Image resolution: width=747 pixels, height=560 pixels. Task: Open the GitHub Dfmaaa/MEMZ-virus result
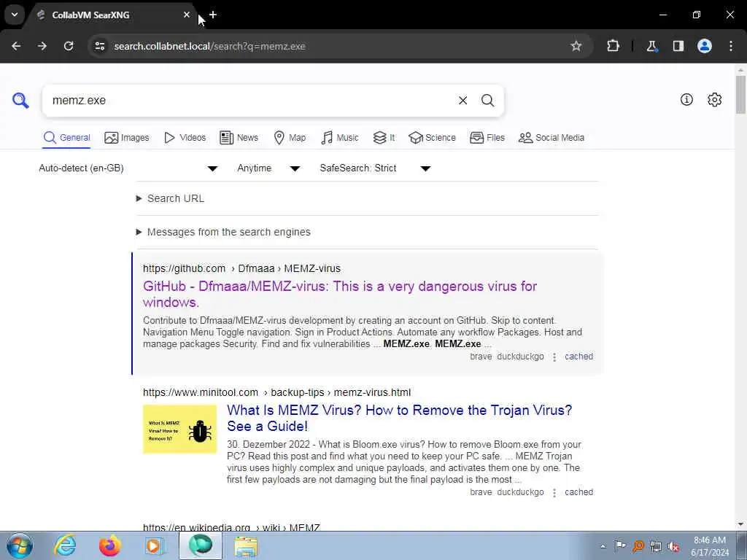[x=340, y=294]
